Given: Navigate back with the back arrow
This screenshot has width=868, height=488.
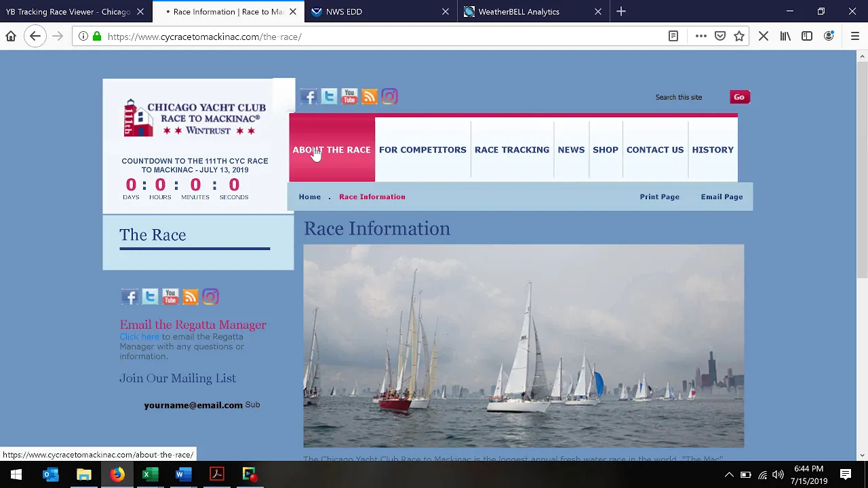Looking at the screenshot, I should point(35,37).
